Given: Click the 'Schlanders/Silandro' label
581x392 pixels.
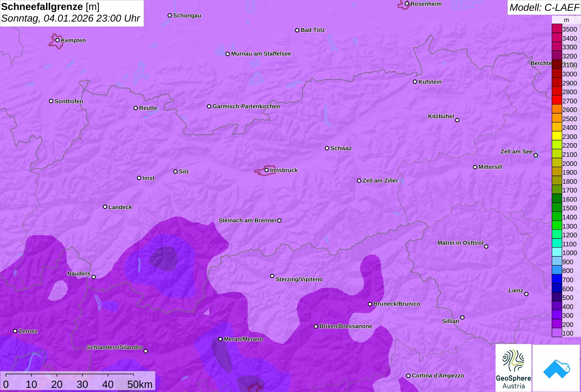Looking at the screenshot, I should (115, 348).
